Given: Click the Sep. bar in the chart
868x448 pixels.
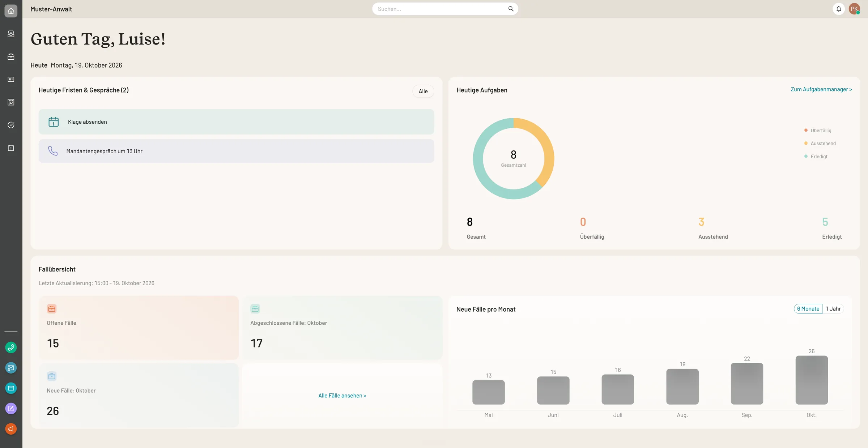Looking at the screenshot, I should coord(747,384).
